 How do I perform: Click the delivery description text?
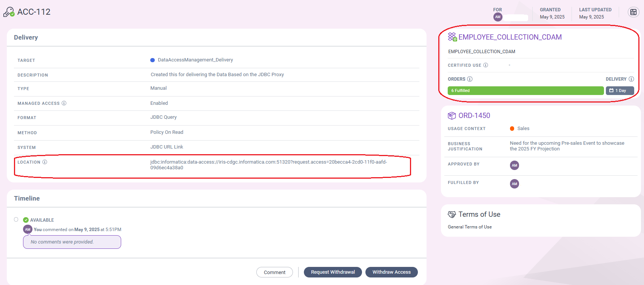217,75
